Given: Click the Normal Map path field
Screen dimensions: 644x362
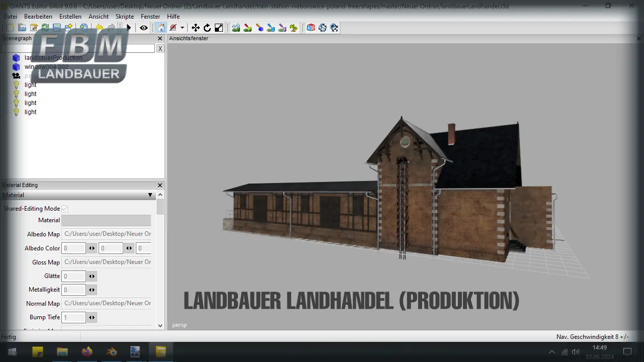Looking at the screenshot, I should point(106,303).
